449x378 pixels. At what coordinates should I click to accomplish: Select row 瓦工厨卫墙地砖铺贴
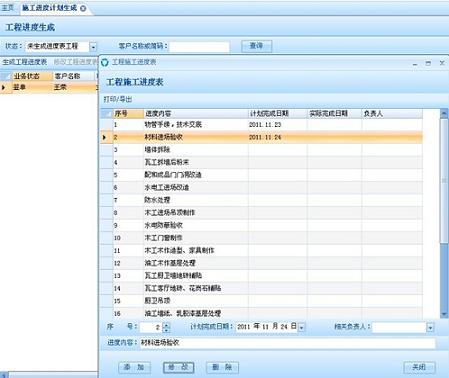261,276
